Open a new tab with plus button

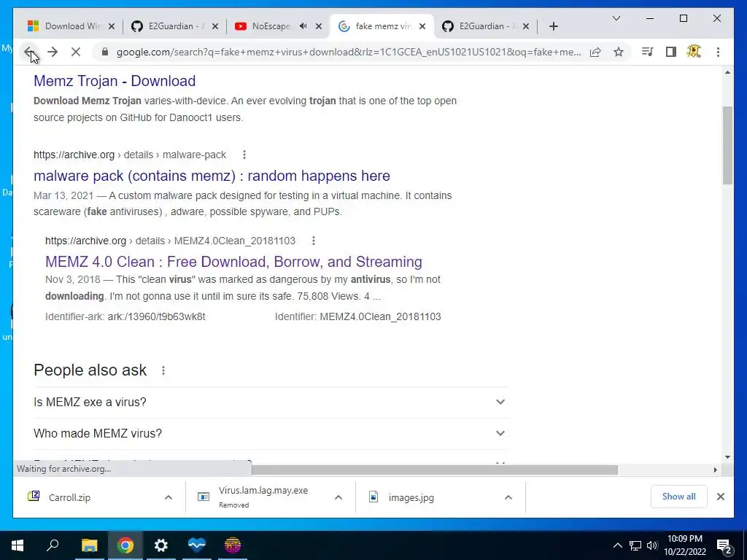click(x=553, y=26)
